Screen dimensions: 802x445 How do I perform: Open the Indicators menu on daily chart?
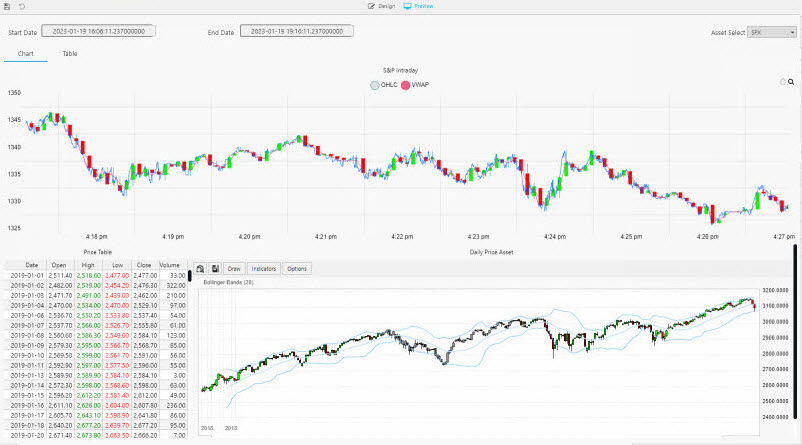(264, 269)
